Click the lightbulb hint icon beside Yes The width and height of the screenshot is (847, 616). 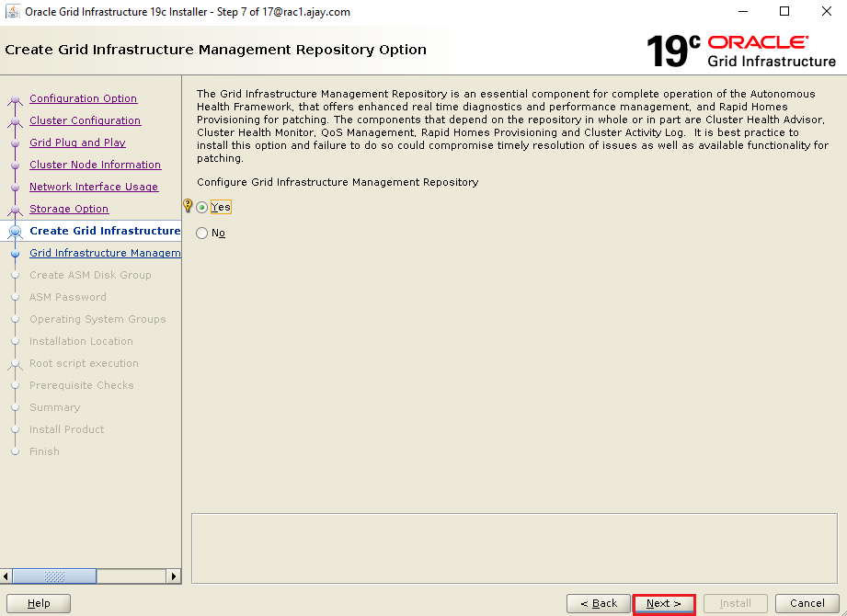pos(188,205)
